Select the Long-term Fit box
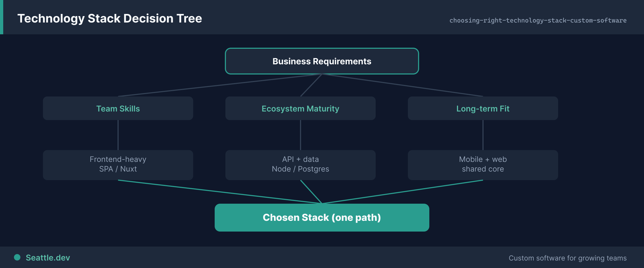 (483, 108)
